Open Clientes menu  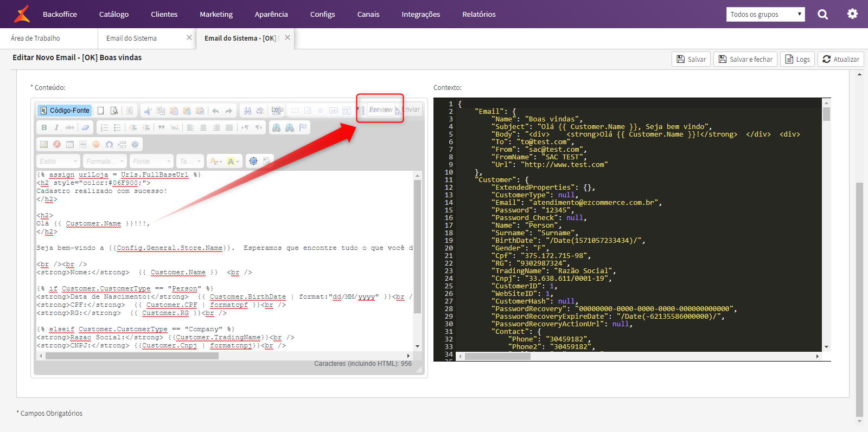(x=164, y=14)
